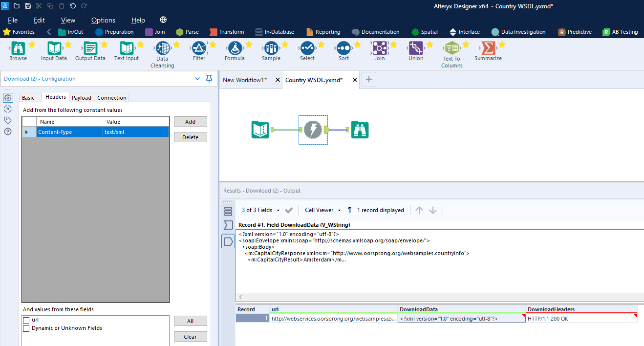Select the Summarize tool
The width and height of the screenshot is (644, 346).
[488, 49]
